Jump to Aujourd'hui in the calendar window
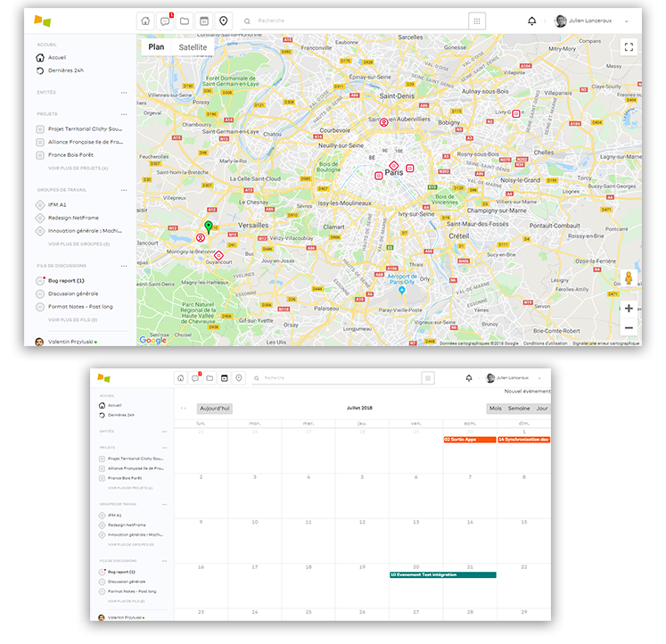The height and width of the screenshot is (644, 666). pos(215,409)
